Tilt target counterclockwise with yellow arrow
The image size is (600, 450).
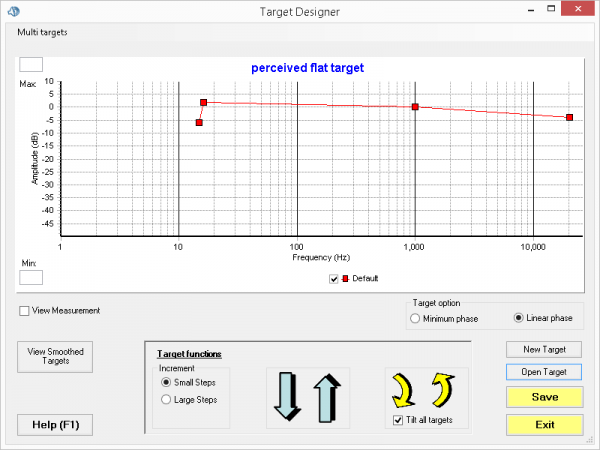[443, 390]
